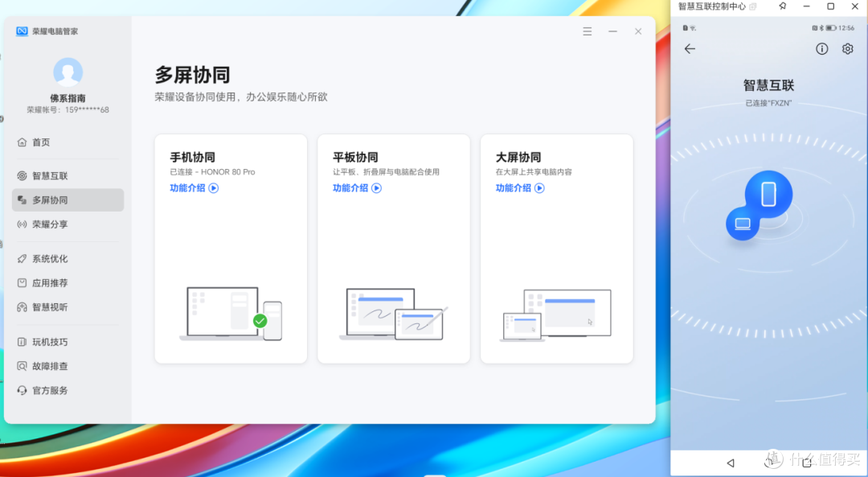The image size is (868, 477).
Task: Go to 首页 home page
Action: 40,141
